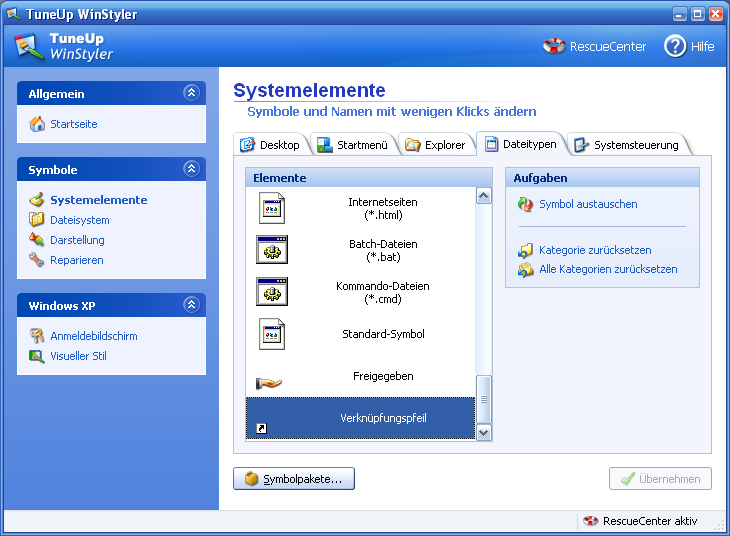Click the Freigegeben hand icon
The image size is (730, 536).
[x=269, y=383]
